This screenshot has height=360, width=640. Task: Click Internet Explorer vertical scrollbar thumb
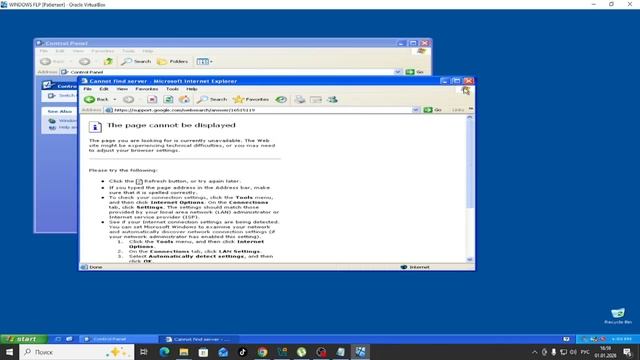[470, 163]
